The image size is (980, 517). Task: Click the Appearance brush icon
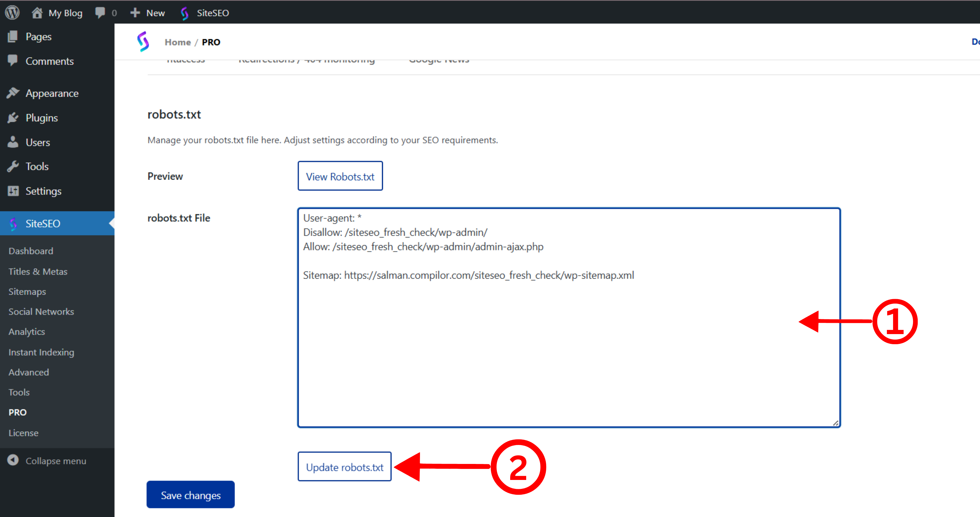coord(12,93)
